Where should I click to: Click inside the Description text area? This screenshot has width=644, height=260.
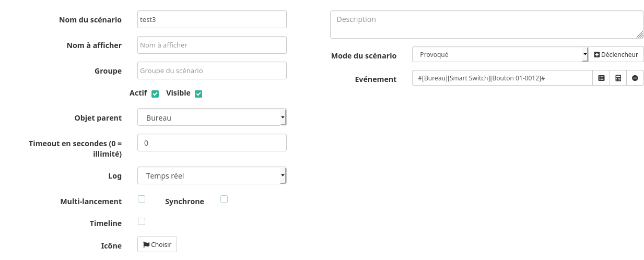(x=486, y=25)
